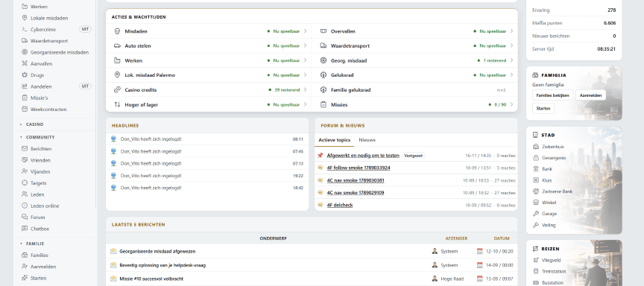This screenshot has width=644, height=286.
Task: Click the Cybercrime terminal icon in sidebar
Action: (x=25, y=30)
